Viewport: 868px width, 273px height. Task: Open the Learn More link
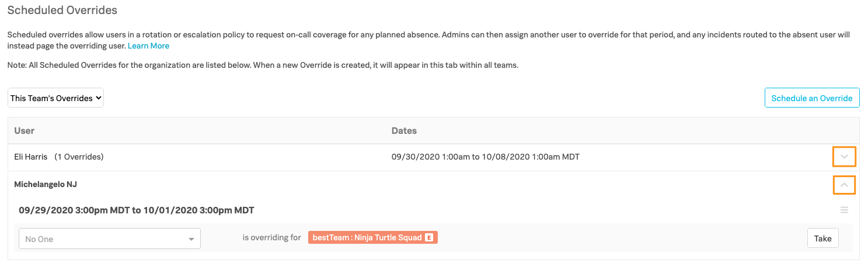pyautogui.click(x=148, y=46)
